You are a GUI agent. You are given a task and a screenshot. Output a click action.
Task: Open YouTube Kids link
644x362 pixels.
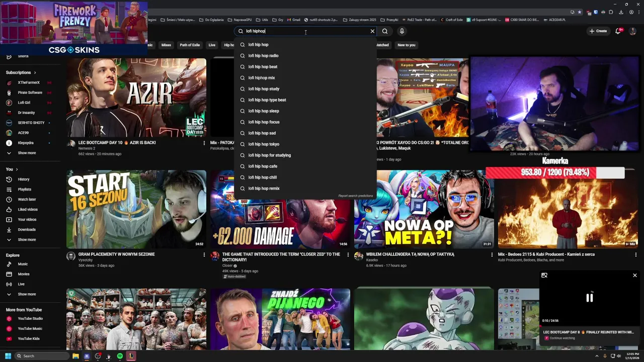(x=29, y=339)
